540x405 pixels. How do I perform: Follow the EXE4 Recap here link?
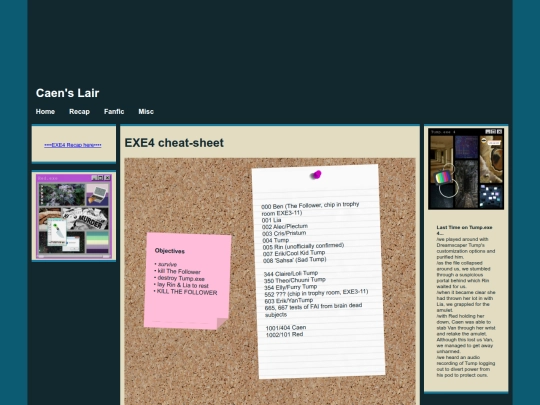coord(73,145)
